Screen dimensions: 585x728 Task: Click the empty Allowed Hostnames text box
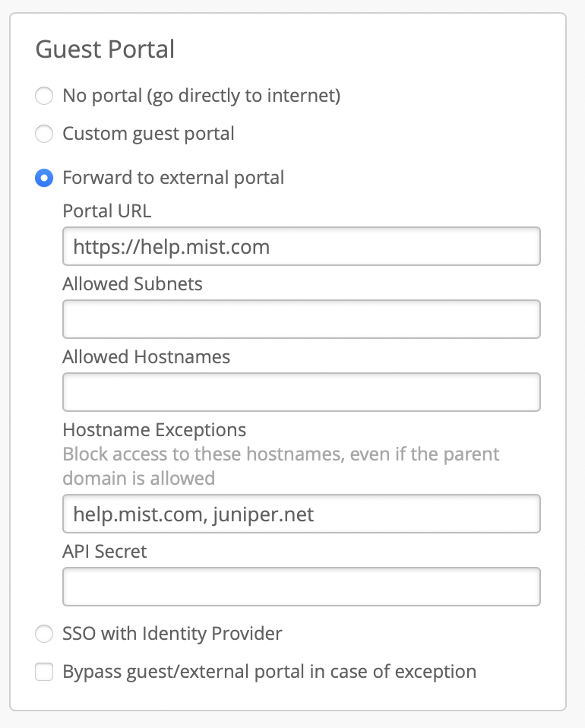pos(301,392)
